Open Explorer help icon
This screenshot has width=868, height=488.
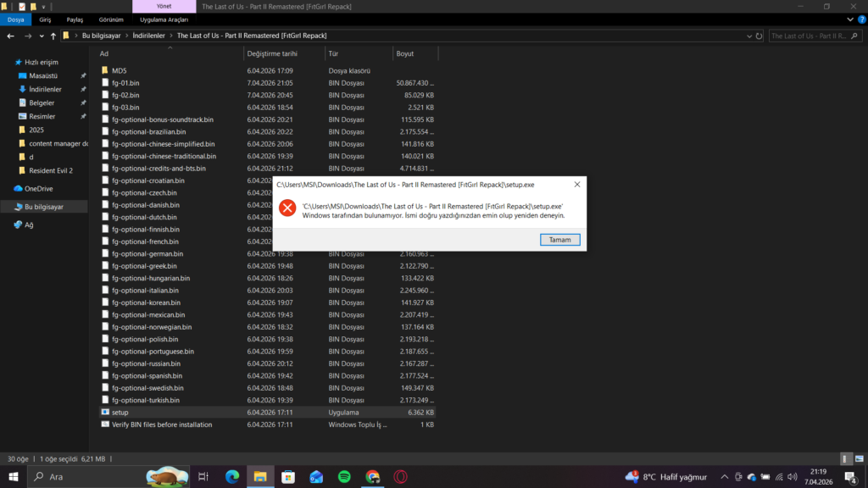(862, 19)
